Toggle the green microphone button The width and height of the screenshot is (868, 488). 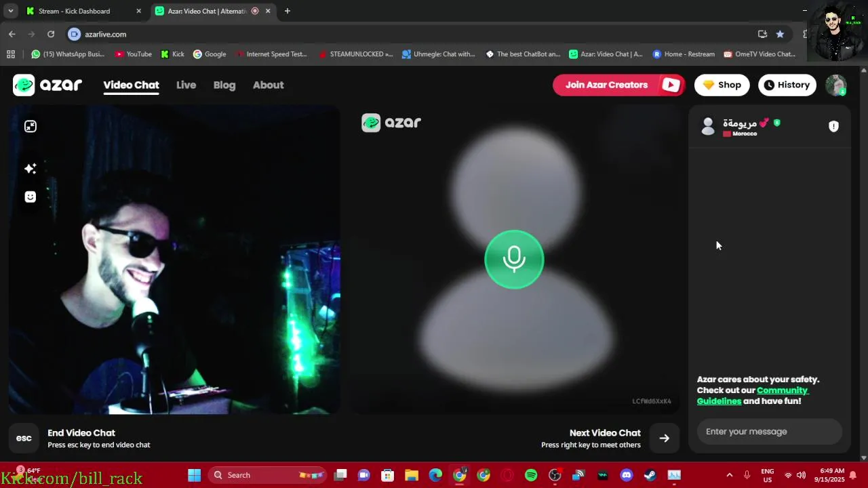tap(514, 260)
